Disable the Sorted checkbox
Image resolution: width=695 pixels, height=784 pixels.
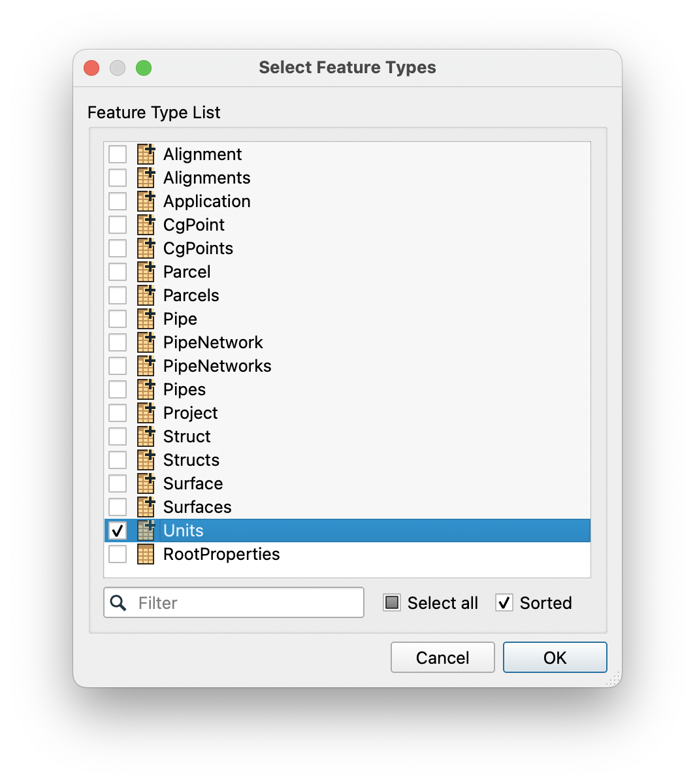click(x=504, y=602)
